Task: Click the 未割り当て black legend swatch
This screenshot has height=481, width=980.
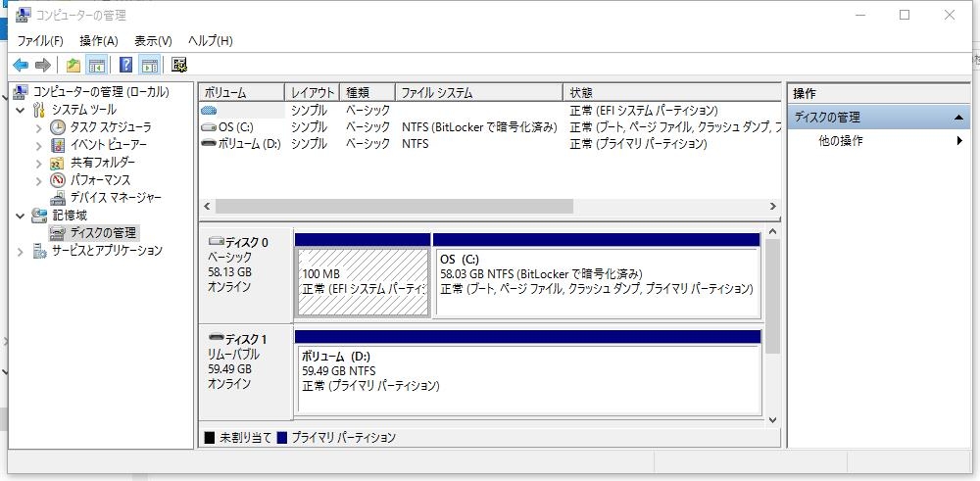Action: pyautogui.click(x=210, y=438)
